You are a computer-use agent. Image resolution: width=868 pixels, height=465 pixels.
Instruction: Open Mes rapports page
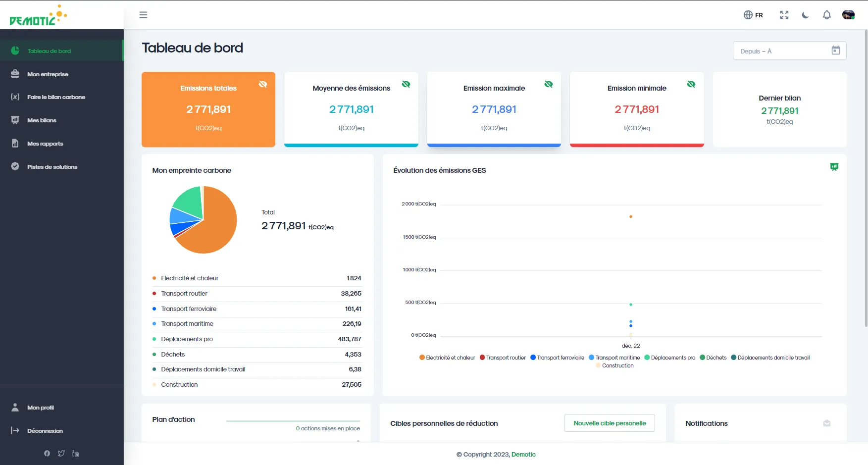[61, 144]
